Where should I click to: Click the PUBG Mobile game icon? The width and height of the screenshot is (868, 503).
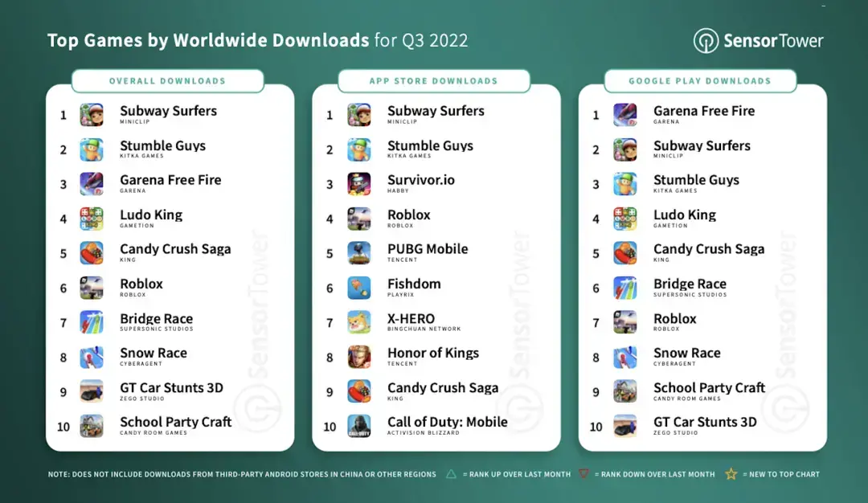coord(358,253)
